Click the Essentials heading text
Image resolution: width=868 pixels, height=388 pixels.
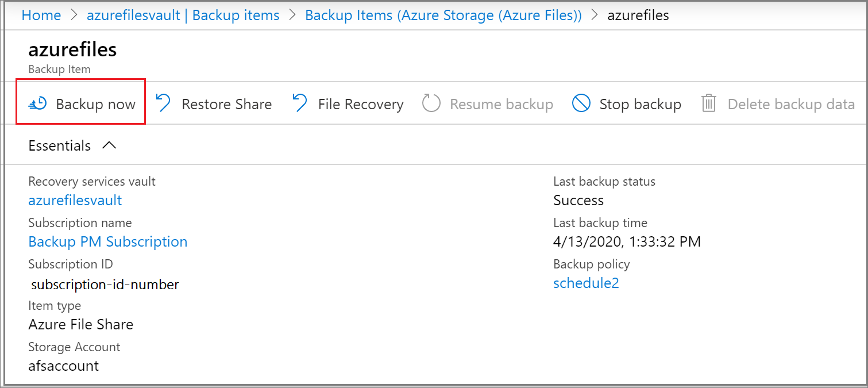[x=60, y=146]
